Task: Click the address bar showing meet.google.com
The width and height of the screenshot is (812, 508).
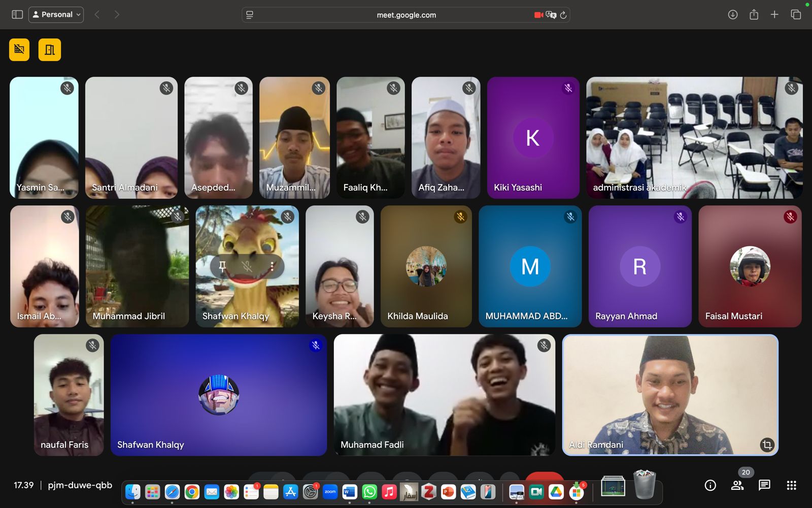Action: tap(405, 15)
